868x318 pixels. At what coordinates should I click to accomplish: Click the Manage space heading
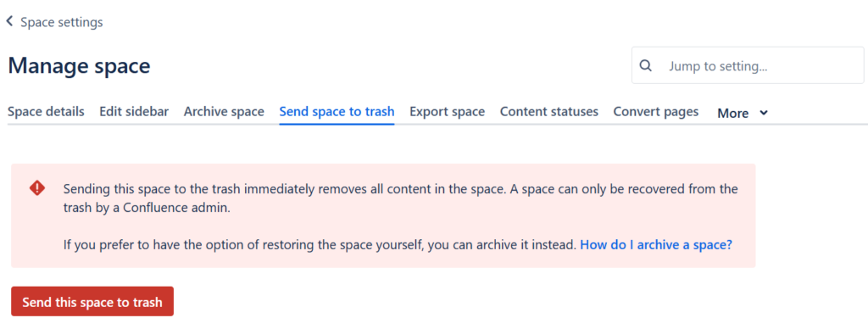point(79,66)
